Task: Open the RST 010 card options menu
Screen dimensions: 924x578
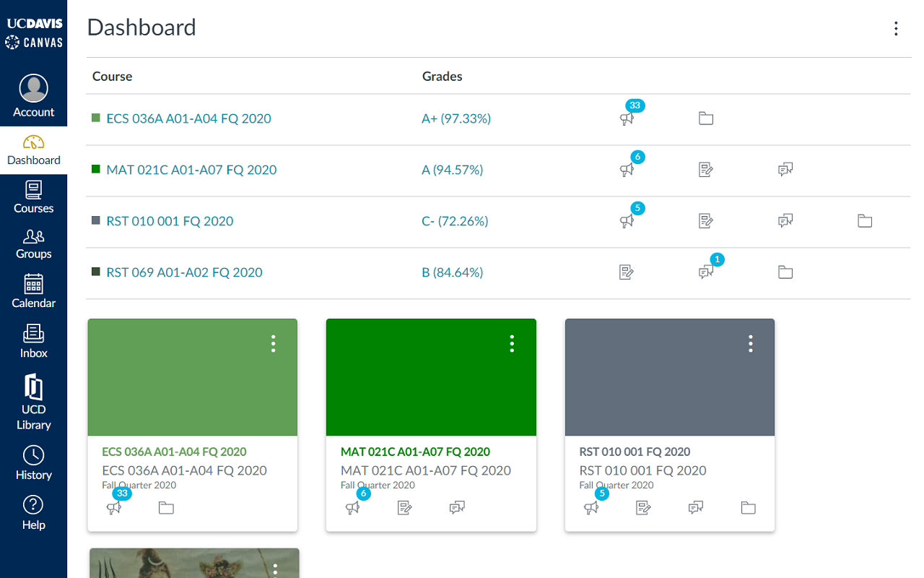Action: (x=750, y=344)
